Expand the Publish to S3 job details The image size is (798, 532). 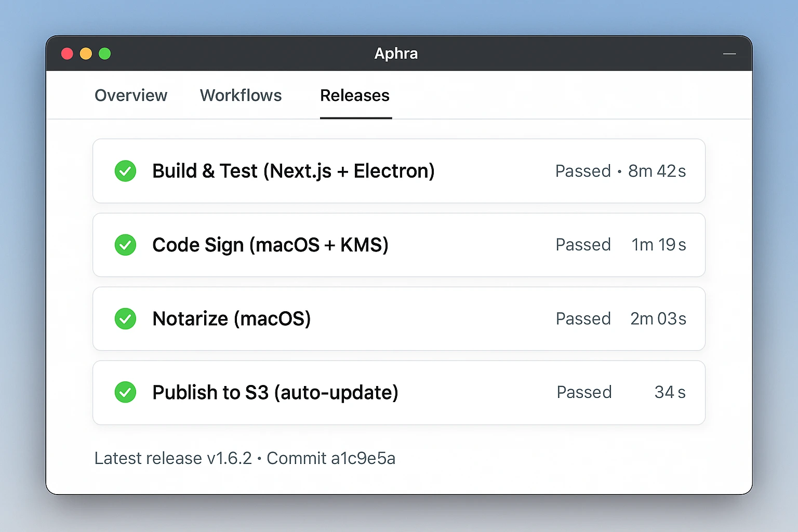[x=275, y=392]
